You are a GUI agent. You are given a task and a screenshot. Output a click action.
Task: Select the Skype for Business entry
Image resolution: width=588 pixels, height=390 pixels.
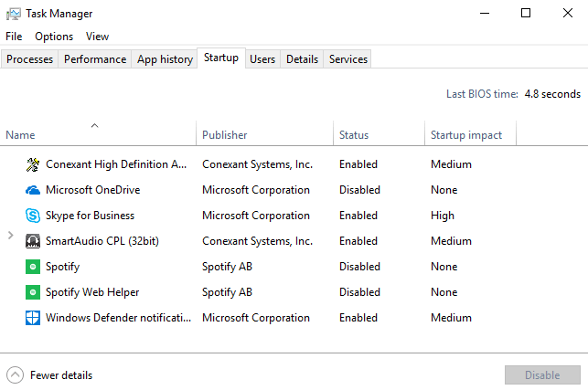coord(294,216)
